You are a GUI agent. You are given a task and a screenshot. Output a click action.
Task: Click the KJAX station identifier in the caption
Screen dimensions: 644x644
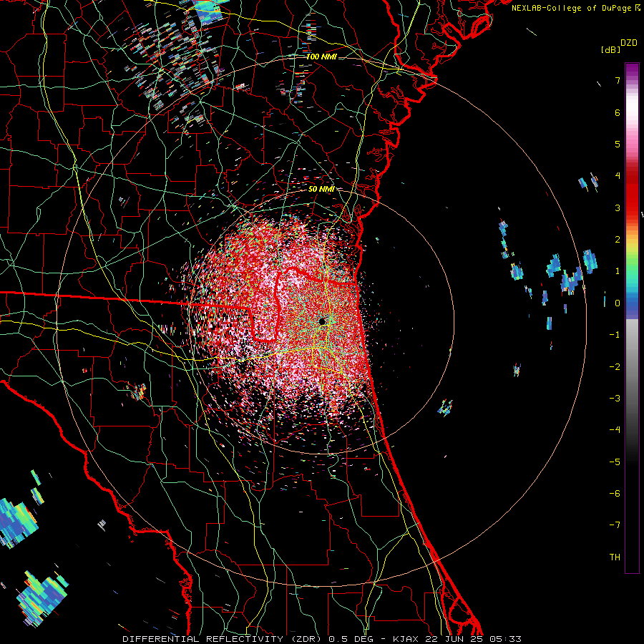coord(406,639)
